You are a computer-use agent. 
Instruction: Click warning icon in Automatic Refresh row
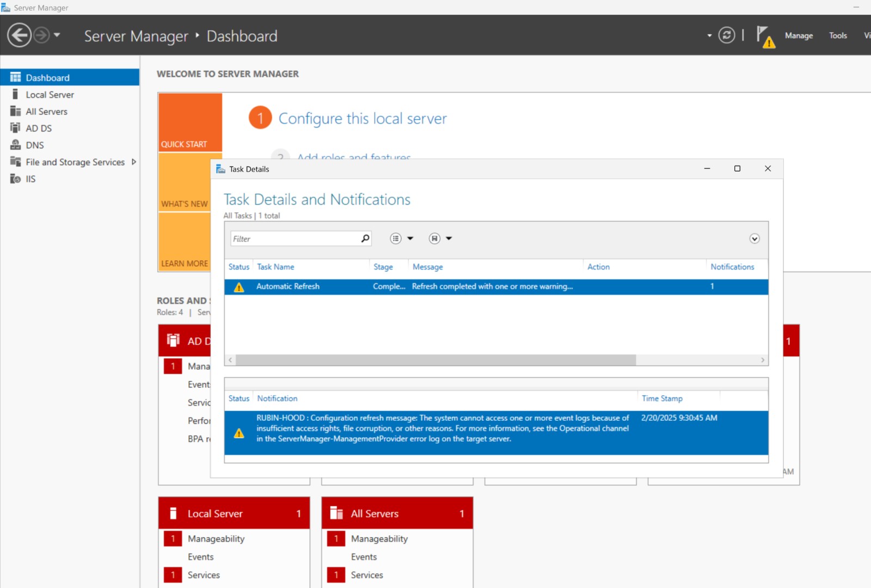[239, 287]
